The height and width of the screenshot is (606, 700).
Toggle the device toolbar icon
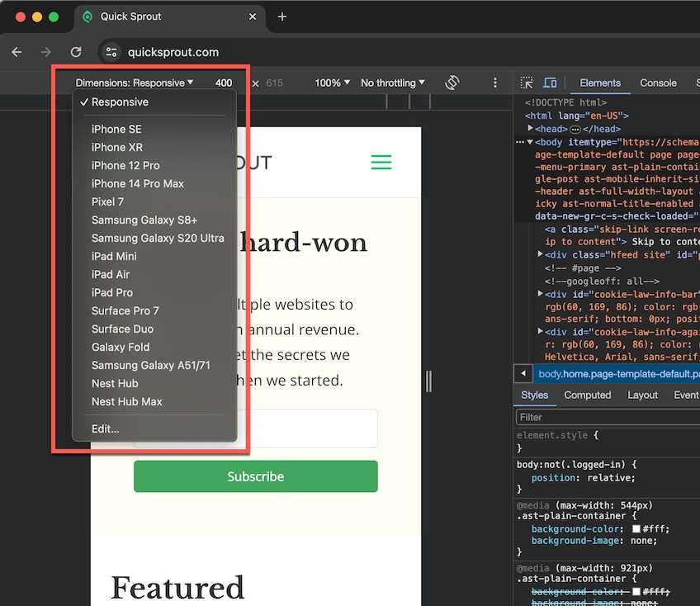tap(550, 83)
